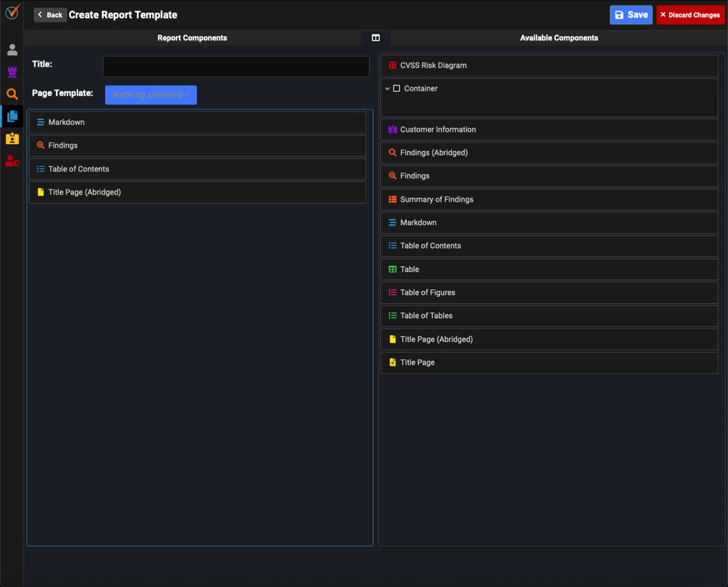Open the blue documents sidebar icon
Screen dimensions: 728x587
[x=12, y=116]
